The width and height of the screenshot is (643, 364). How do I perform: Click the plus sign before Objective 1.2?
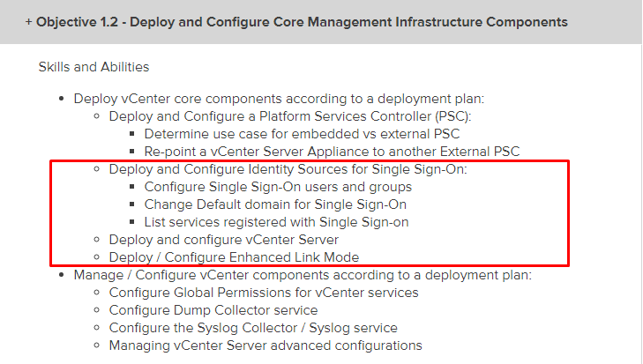tap(28, 22)
